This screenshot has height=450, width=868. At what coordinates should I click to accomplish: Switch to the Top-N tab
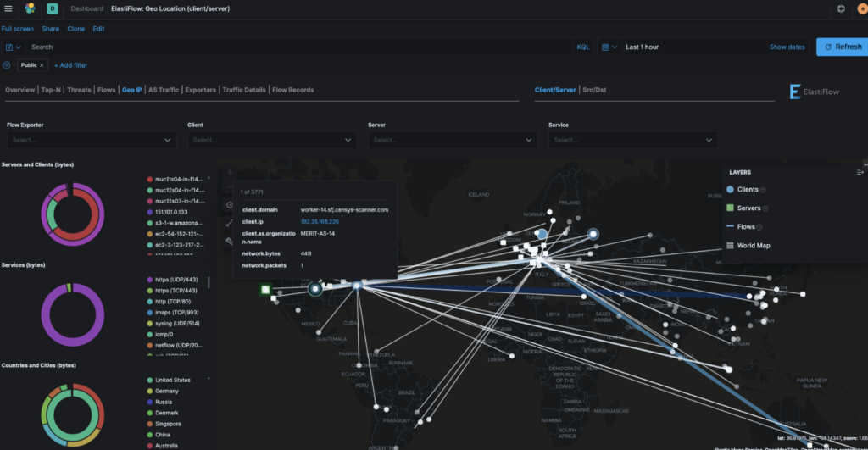51,90
